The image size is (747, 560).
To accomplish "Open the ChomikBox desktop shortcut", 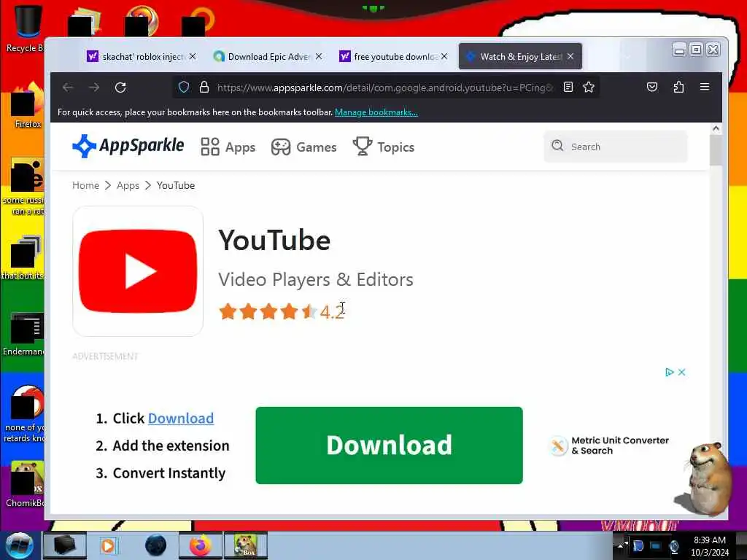I will [25, 484].
